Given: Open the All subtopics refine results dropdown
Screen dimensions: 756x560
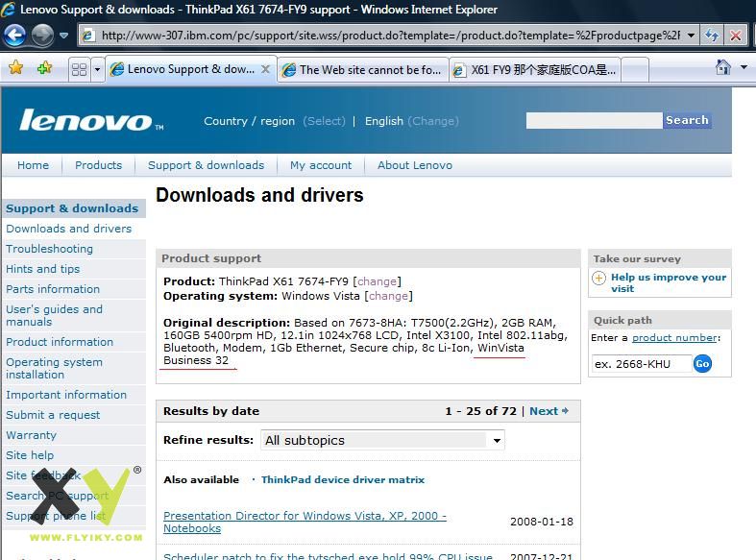Looking at the screenshot, I should coord(382,440).
